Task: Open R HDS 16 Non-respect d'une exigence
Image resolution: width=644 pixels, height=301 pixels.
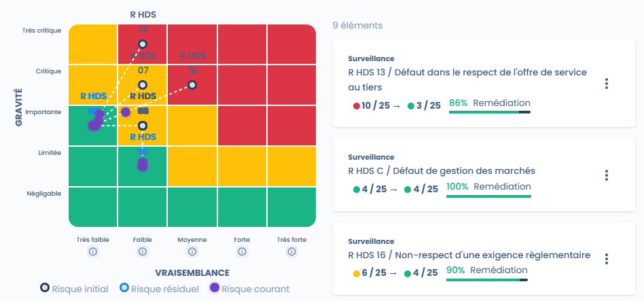Action: 469,255
